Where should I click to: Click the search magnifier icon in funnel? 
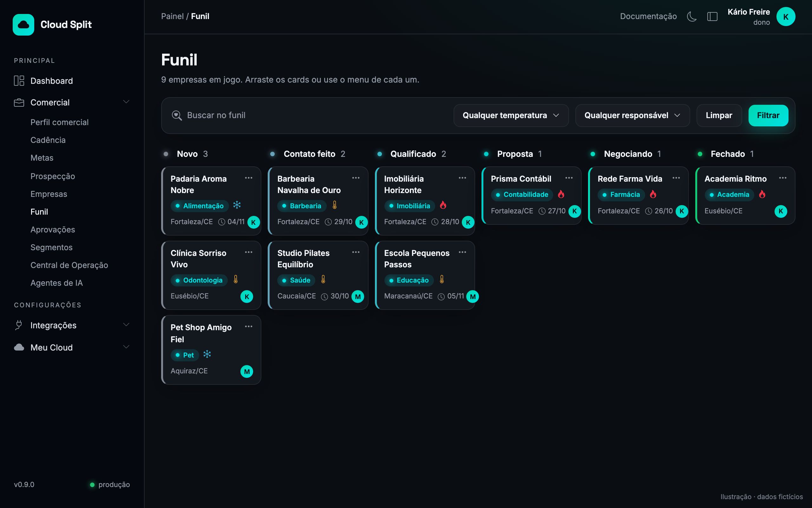point(177,115)
